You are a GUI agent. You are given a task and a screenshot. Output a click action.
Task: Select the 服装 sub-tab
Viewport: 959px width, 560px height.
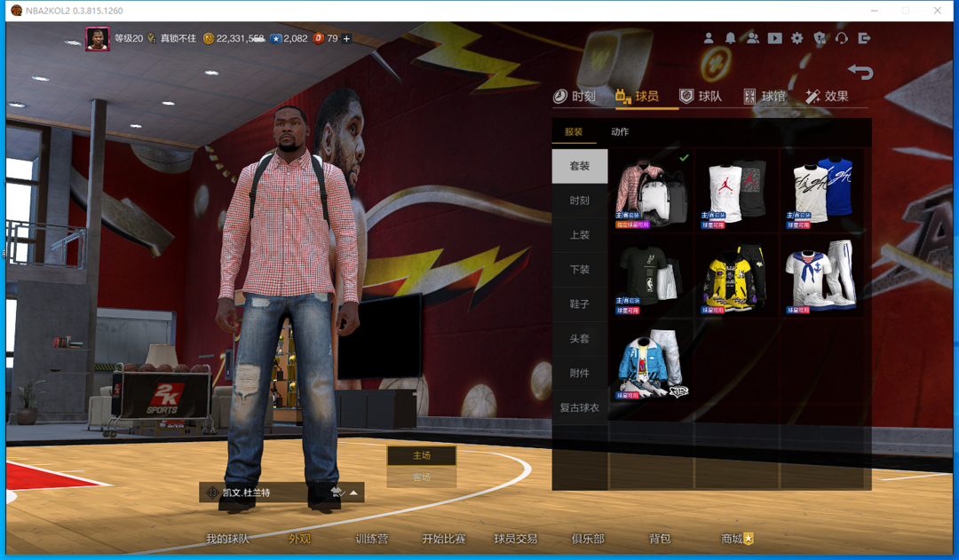[574, 131]
